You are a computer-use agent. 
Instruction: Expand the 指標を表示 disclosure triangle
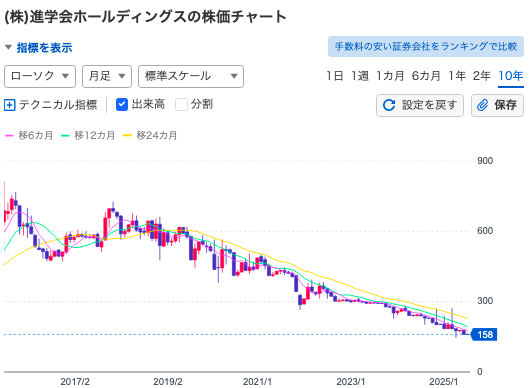click(x=8, y=47)
